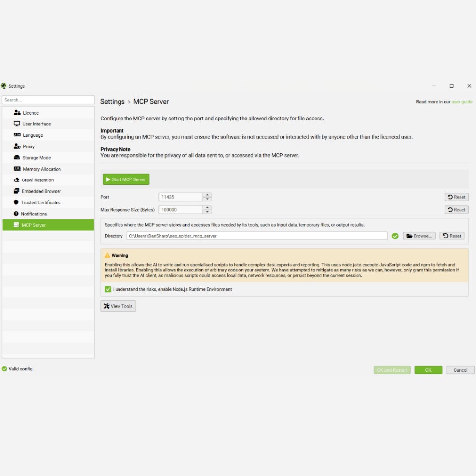This screenshot has width=476, height=476.
Task: Go to User Interface settings
Action: (x=48, y=123)
